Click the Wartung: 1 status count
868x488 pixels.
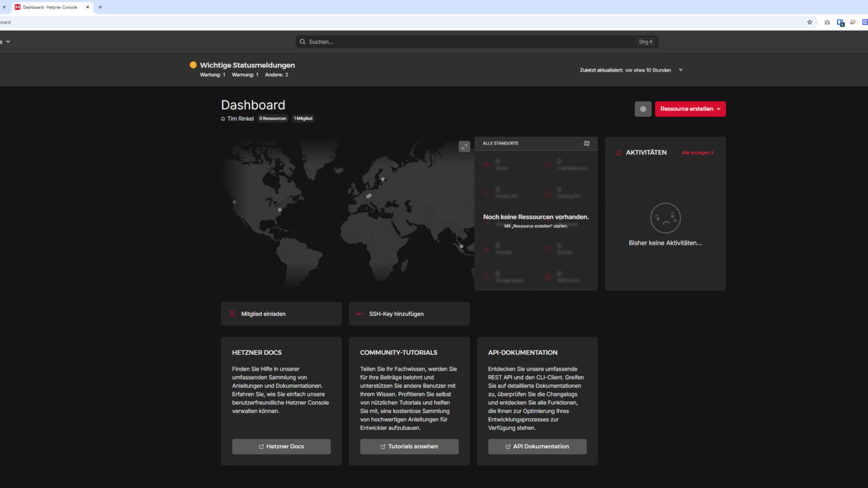point(213,75)
